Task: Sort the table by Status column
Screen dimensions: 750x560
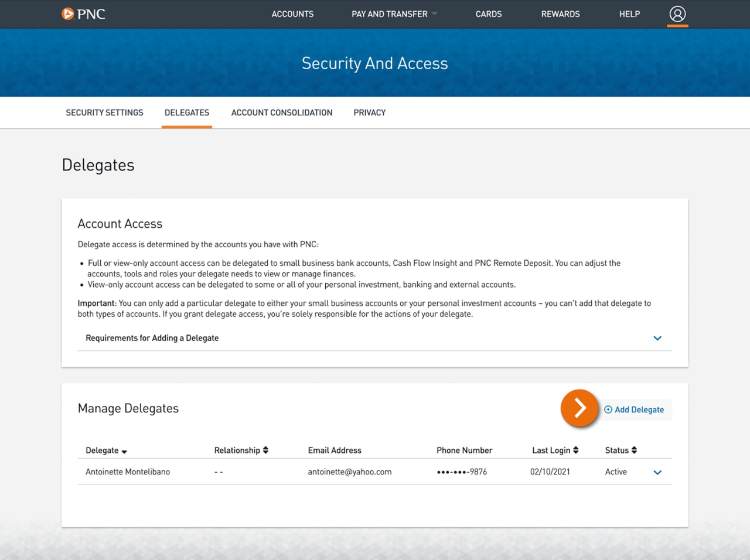Action: (634, 450)
